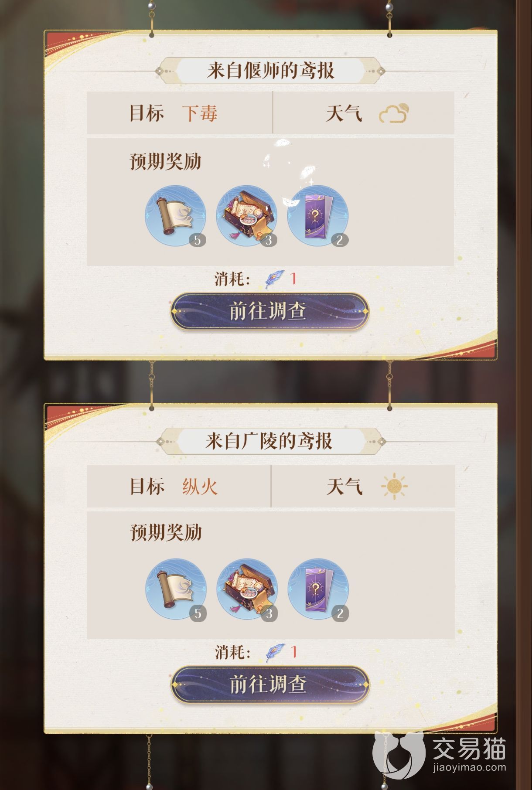Viewport: 532px width, 790px height.
Task: Tap the 下毒 target label
Action: (x=200, y=113)
